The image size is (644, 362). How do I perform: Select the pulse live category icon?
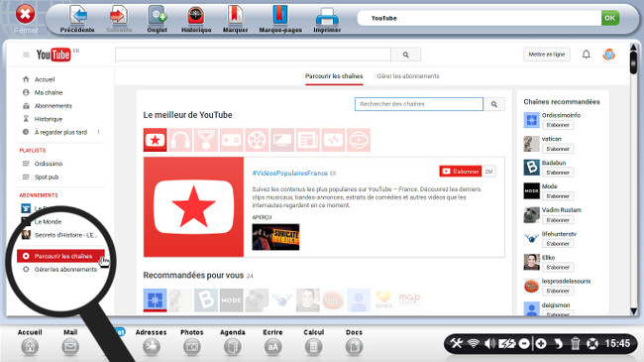pos(333,140)
